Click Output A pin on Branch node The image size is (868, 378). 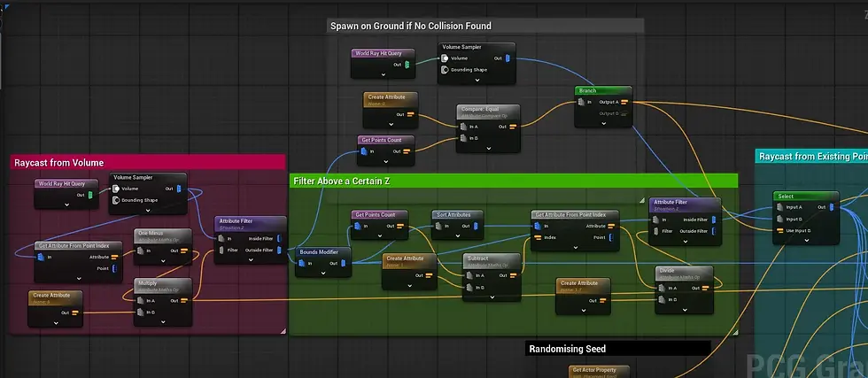(x=624, y=102)
